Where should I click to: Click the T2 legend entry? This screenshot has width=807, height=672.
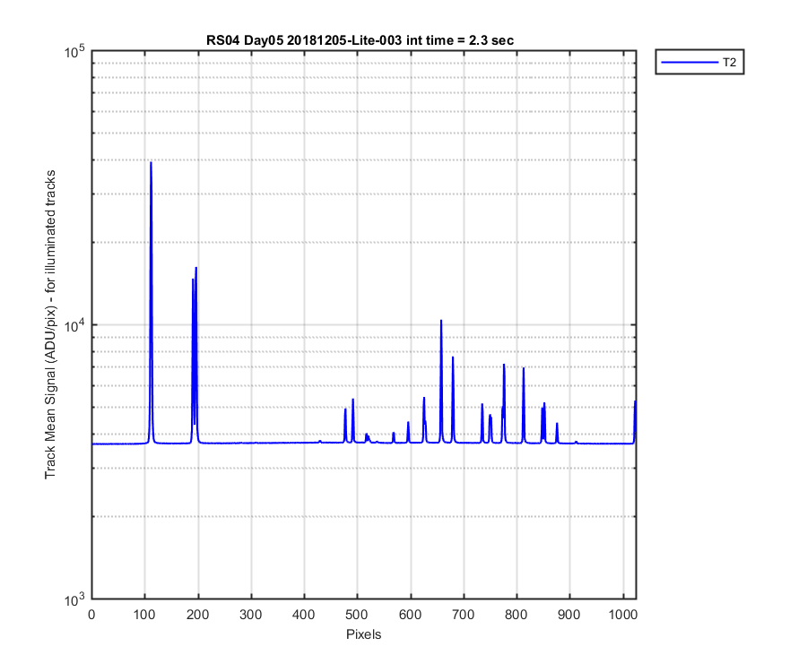pyautogui.click(x=699, y=62)
